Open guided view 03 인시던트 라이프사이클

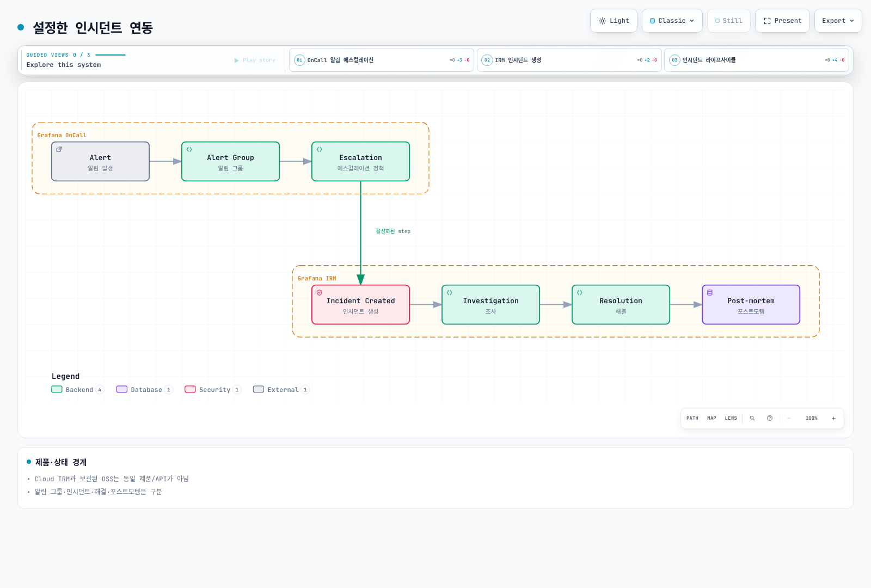[757, 60]
